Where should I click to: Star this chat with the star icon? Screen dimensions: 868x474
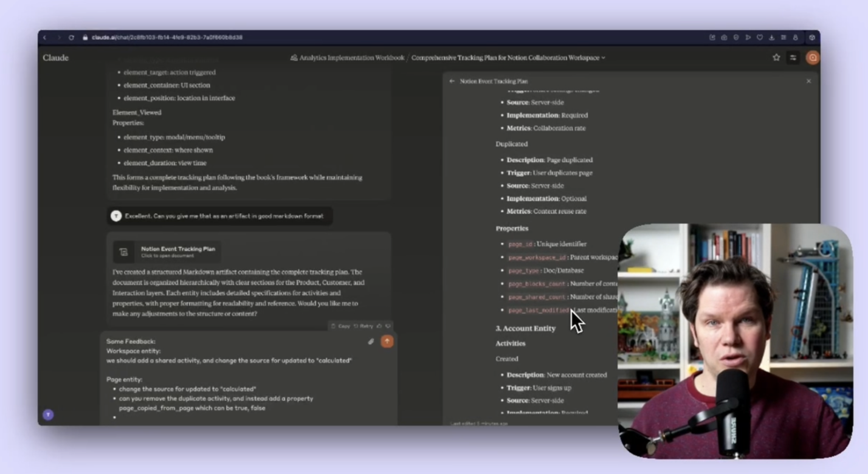(x=776, y=58)
